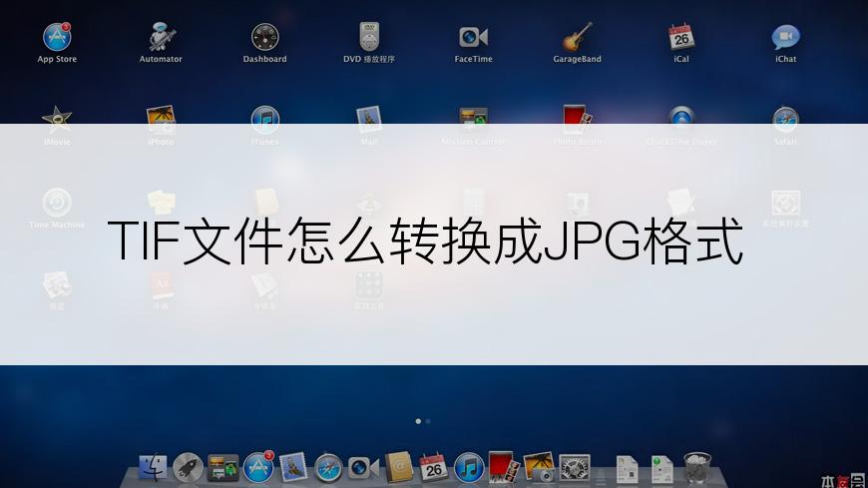
Task: Open Safari compass in the Dock
Action: click(328, 468)
